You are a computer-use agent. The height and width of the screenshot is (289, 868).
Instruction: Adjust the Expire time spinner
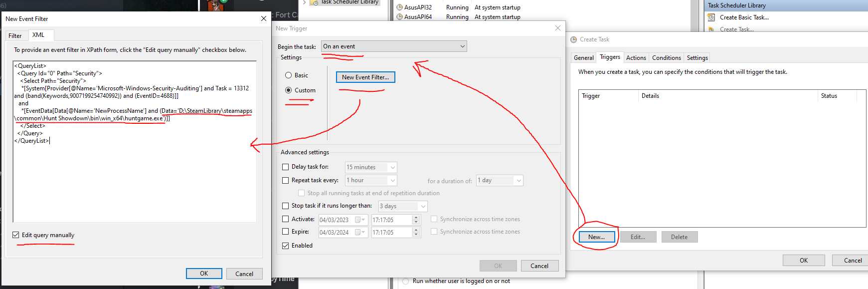point(416,232)
